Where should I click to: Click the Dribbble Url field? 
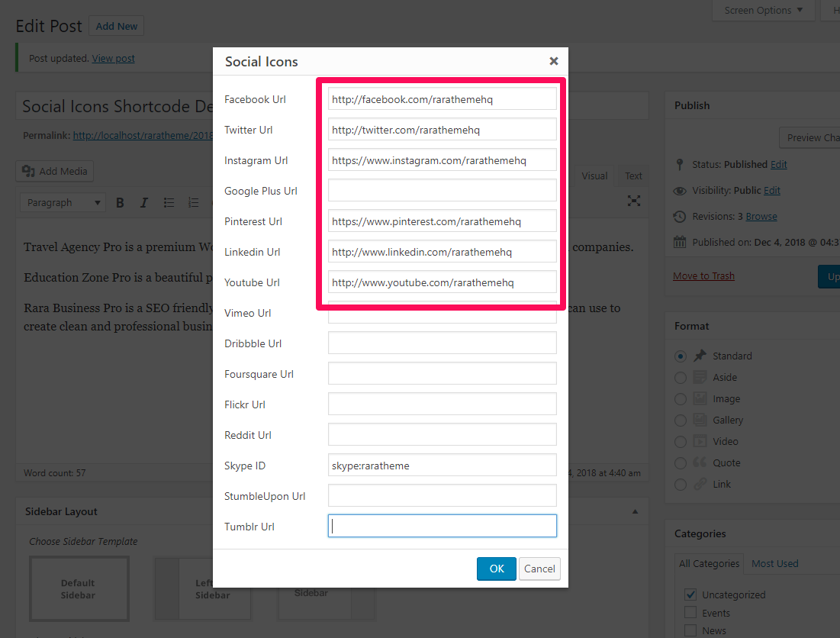[x=442, y=343]
